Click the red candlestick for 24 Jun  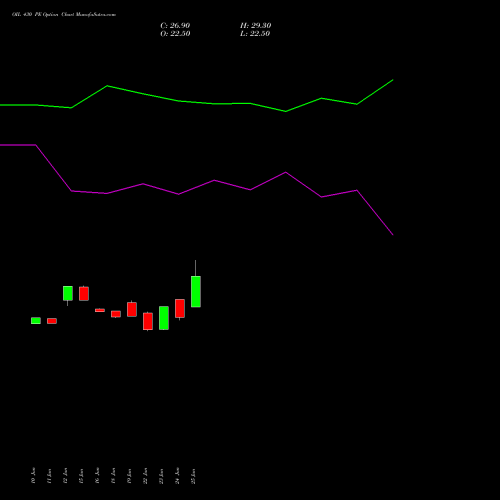(180, 308)
